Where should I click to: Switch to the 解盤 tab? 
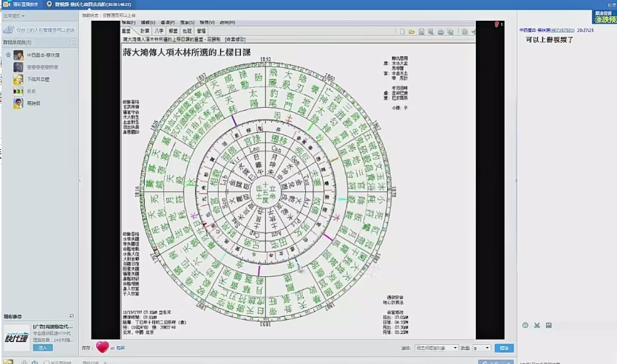pyautogui.click(x=173, y=31)
